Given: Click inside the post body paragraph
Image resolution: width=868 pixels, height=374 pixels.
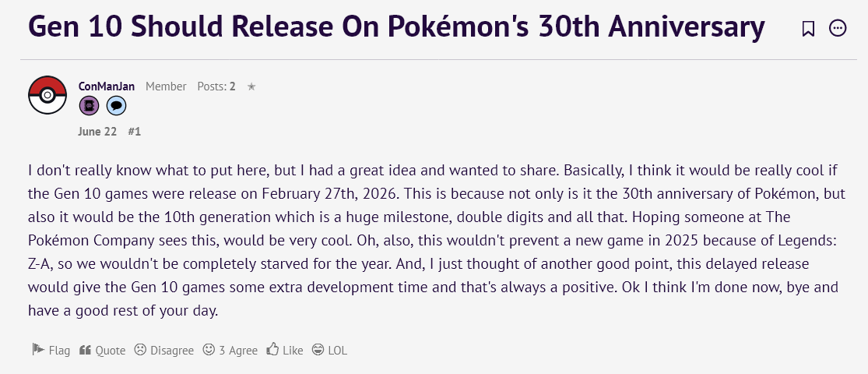Looking at the screenshot, I should [x=434, y=240].
